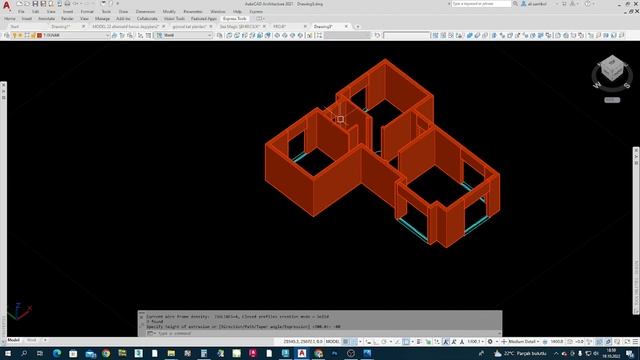Open the File menu
The height and width of the screenshot is (360, 640).
(x=21, y=11)
